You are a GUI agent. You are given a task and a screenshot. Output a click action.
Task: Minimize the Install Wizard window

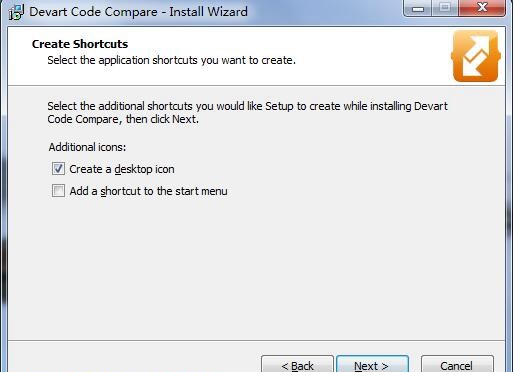tap(418, 8)
